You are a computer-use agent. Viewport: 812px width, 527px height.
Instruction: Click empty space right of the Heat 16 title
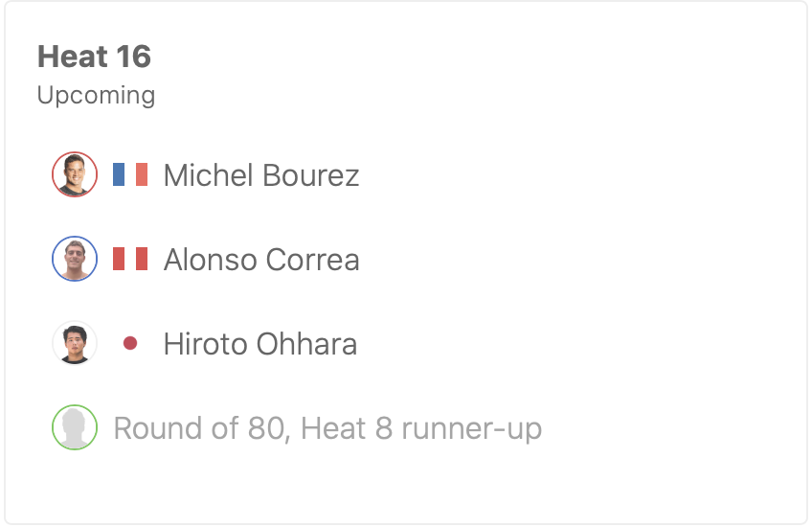coord(479,57)
